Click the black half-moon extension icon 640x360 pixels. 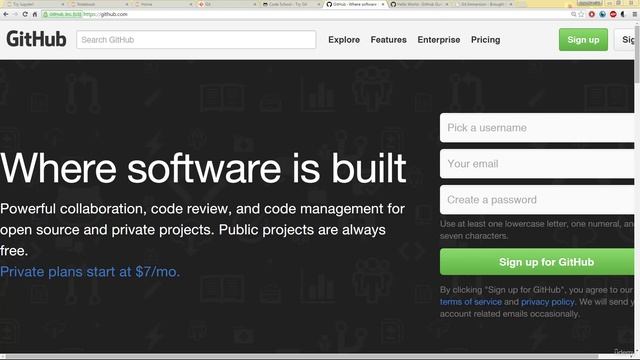tap(623, 14)
